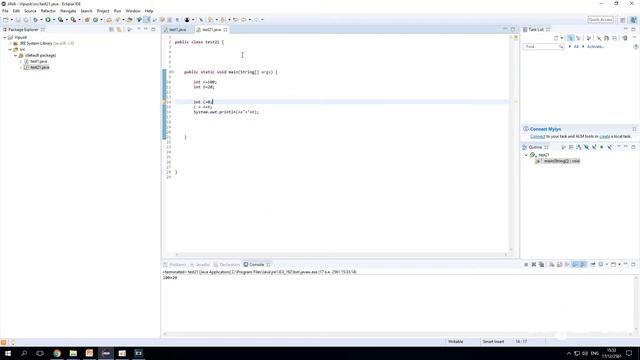Click Link with Editor icon in Package Explorer
This screenshot has width=640, height=360.
pyautogui.click(x=119, y=29)
